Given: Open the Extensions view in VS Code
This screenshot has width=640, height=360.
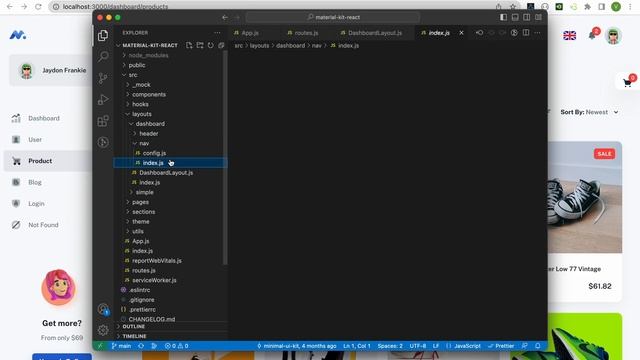Looking at the screenshot, I should pyautogui.click(x=103, y=121).
